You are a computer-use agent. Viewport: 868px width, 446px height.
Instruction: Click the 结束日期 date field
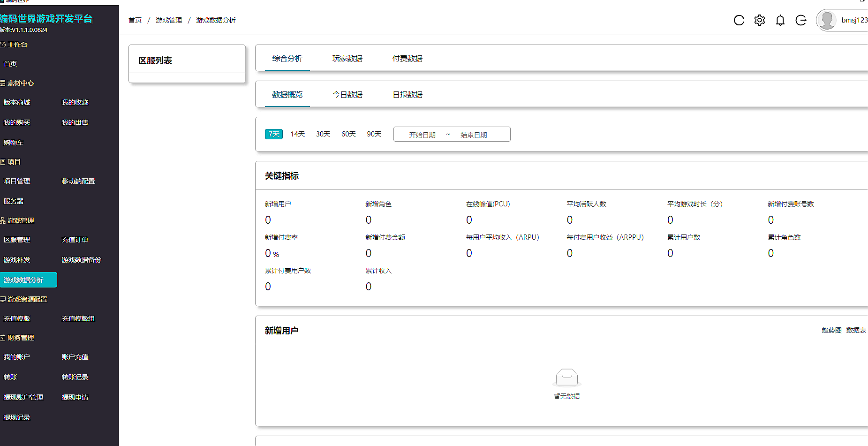click(x=473, y=135)
